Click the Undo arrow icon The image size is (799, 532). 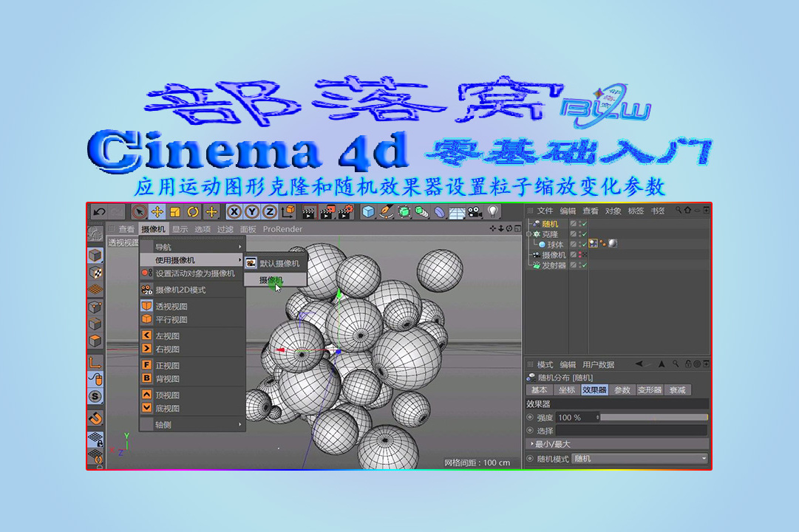point(99,211)
